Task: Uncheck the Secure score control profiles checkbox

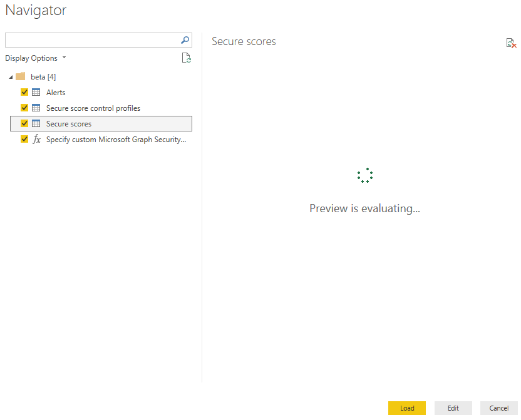Action: pyautogui.click(x=24, y=108)
